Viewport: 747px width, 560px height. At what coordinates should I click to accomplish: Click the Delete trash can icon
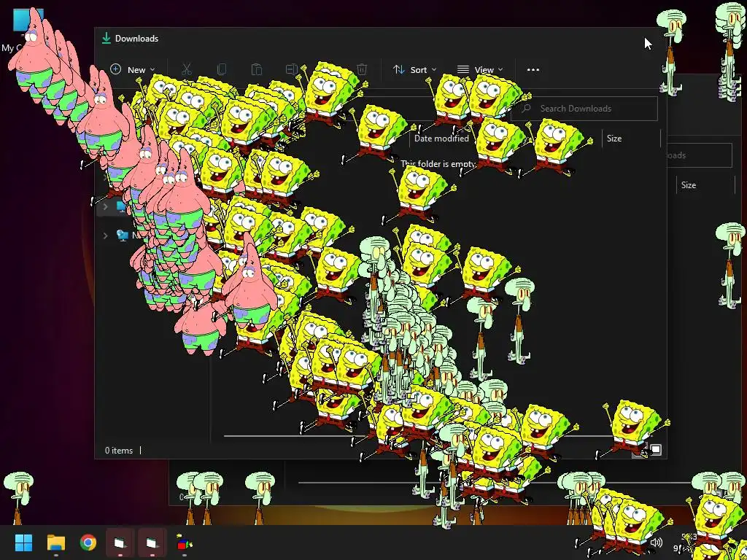[x=362, y=69]
